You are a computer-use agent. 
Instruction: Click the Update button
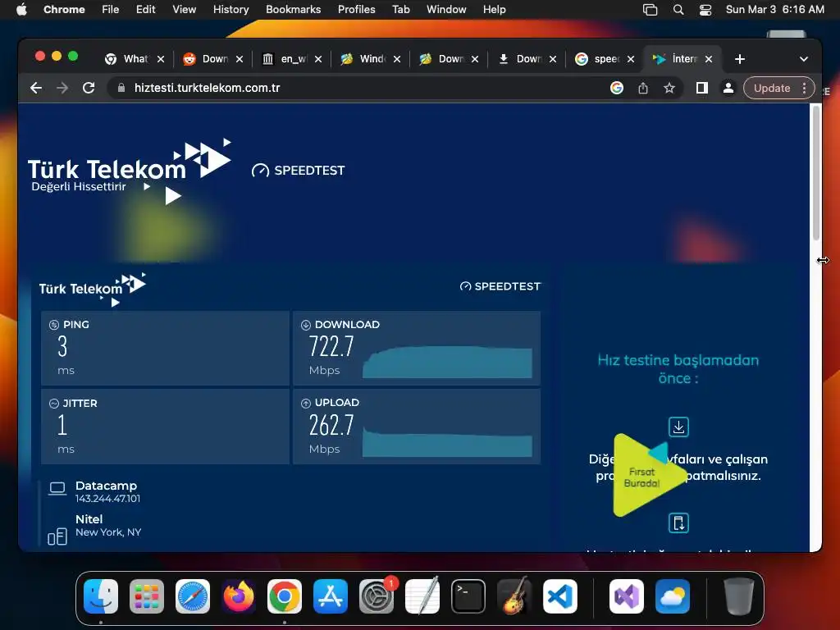pos(772,88)
